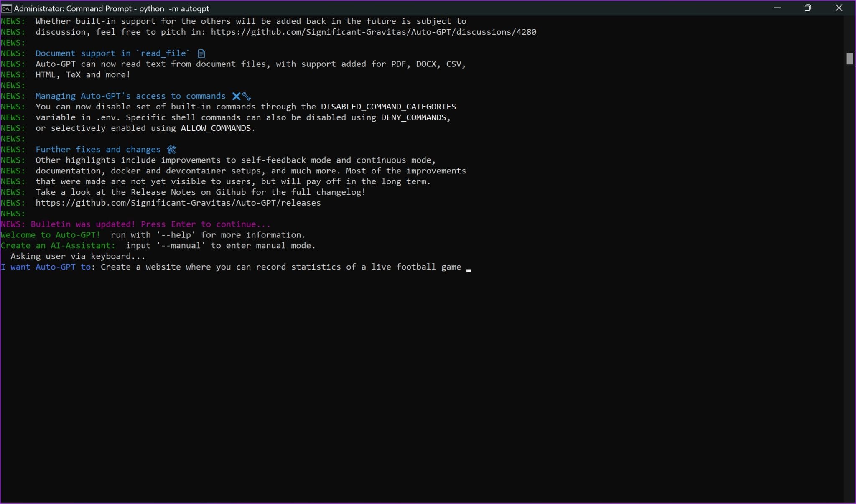Click the heading 'Further fixes and changes'

[x=98, y=150]
